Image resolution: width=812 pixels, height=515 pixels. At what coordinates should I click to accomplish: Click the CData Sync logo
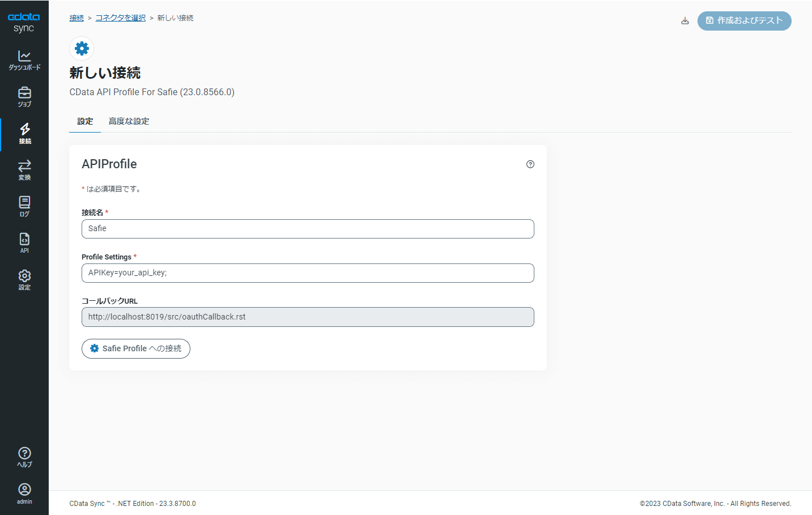[24, 22]
